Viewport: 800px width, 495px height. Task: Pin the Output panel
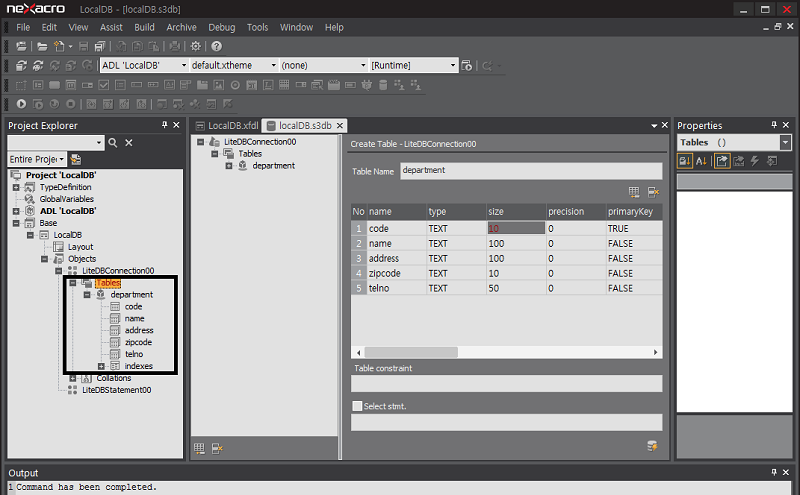(x=774, y=472)
